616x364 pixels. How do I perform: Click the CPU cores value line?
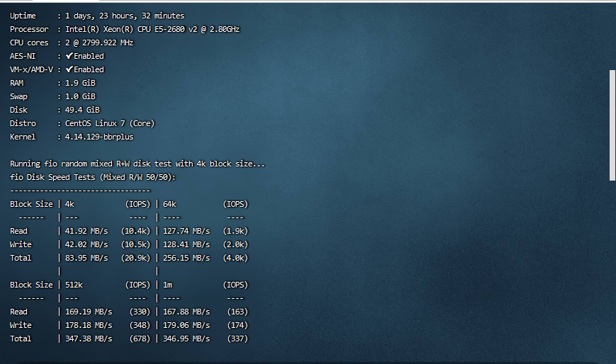tap(99, 42)
